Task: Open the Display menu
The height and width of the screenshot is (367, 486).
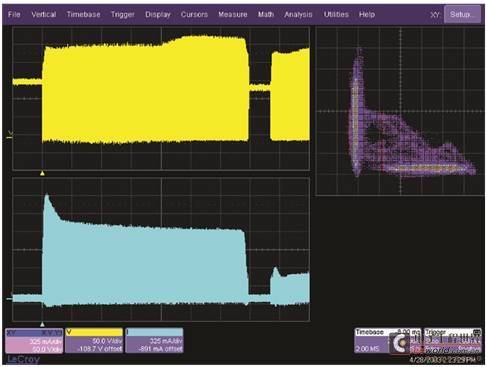Action: click(x=158, y=14)
